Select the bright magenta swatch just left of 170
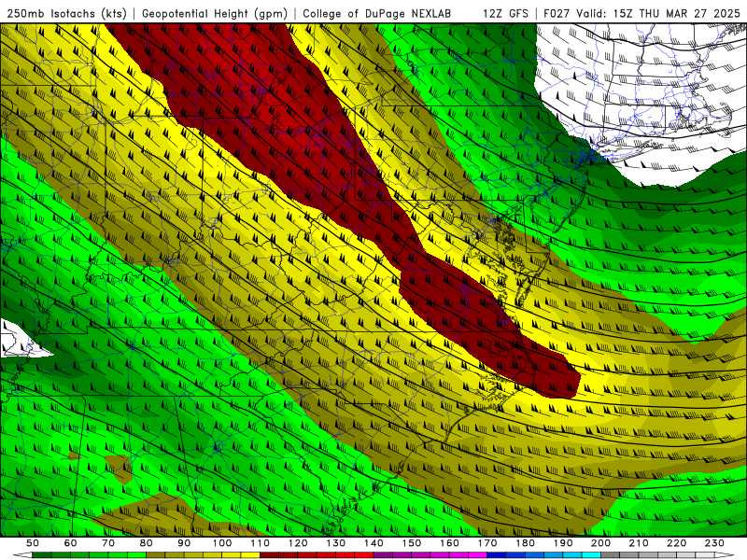This screenshot has height=560, width=747. click(x=478, y=554)
